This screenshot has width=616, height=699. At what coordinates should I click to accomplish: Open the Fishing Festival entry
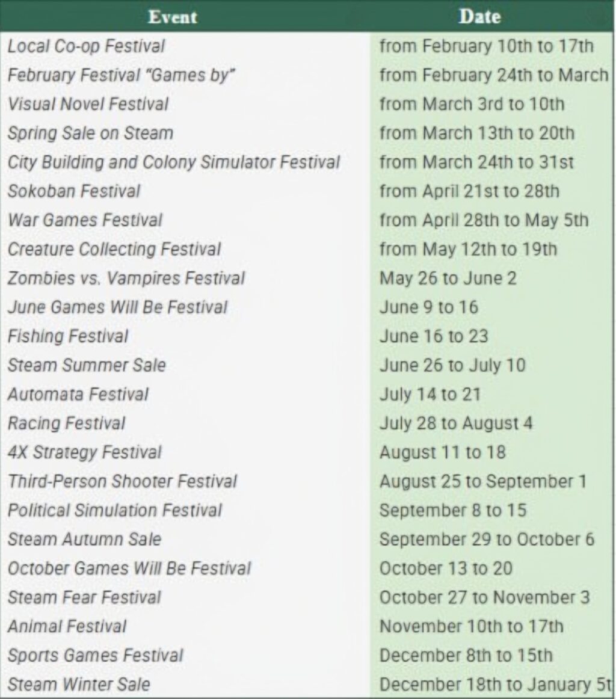pos(68,336)
